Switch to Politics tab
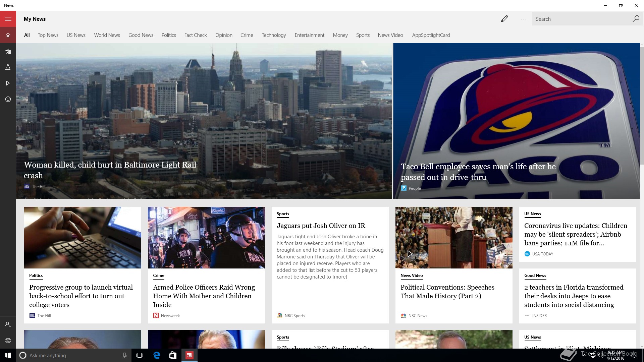The height and width of the screenshot is (362, 644). (x=169, y=35)
